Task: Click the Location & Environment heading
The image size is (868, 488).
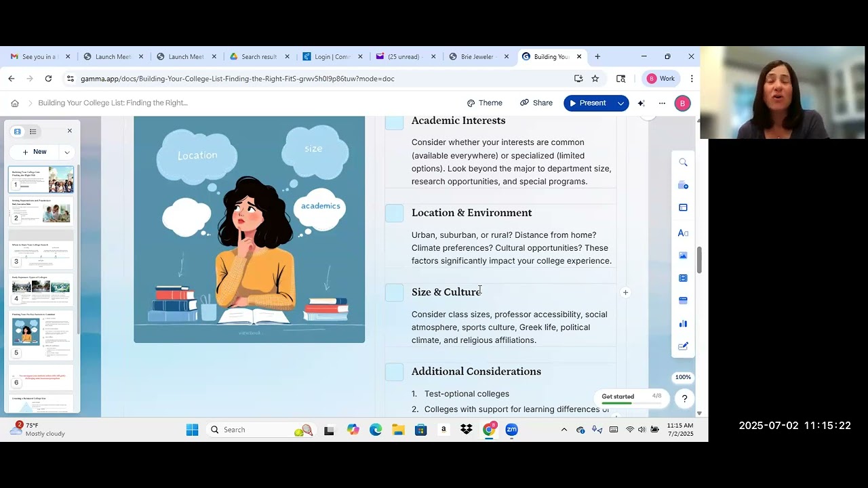Action: click(x=471, y=213)
